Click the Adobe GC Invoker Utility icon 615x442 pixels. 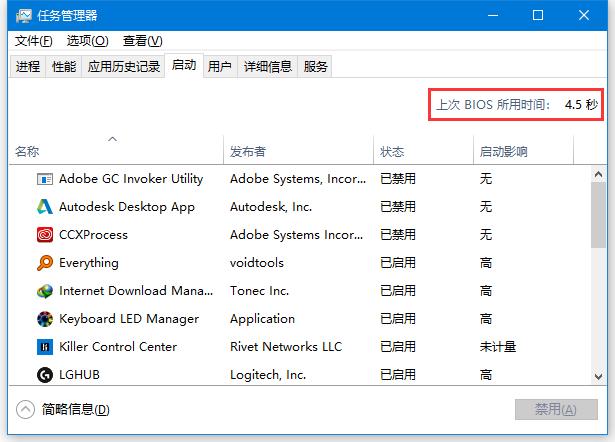coord(44,179)
